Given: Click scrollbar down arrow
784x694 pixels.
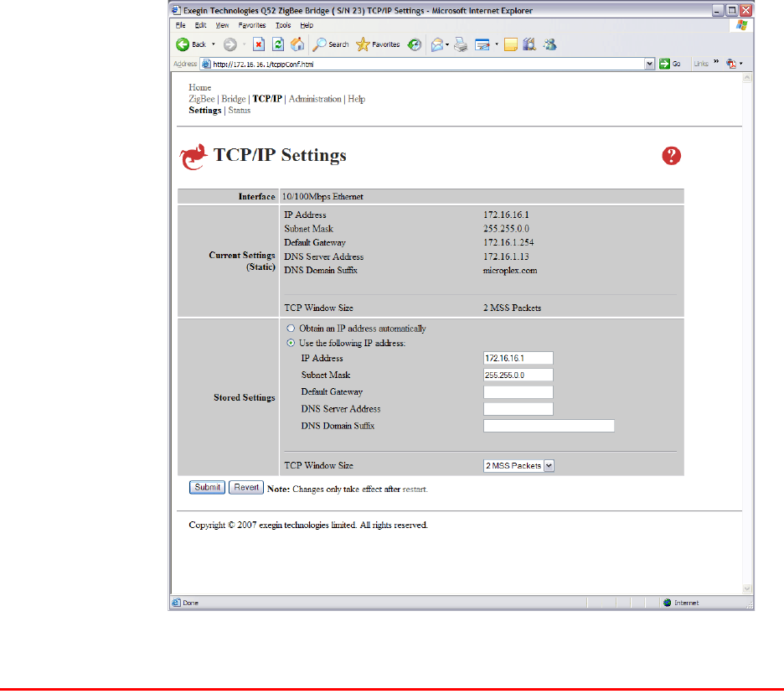Looking at the screenshot, I should point(747,589).
